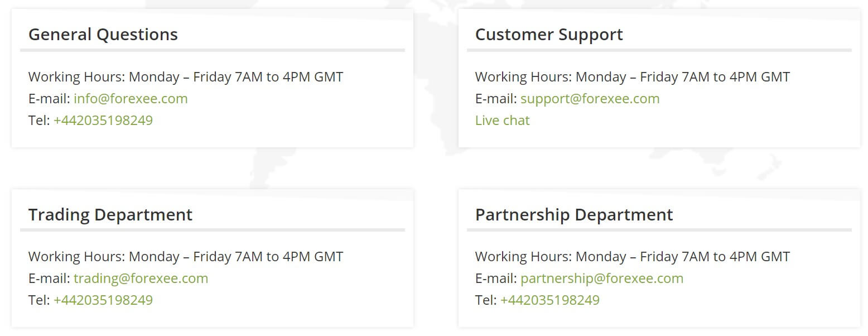
Task: Click the General Questions heading
Action: [x=103, y=35]
